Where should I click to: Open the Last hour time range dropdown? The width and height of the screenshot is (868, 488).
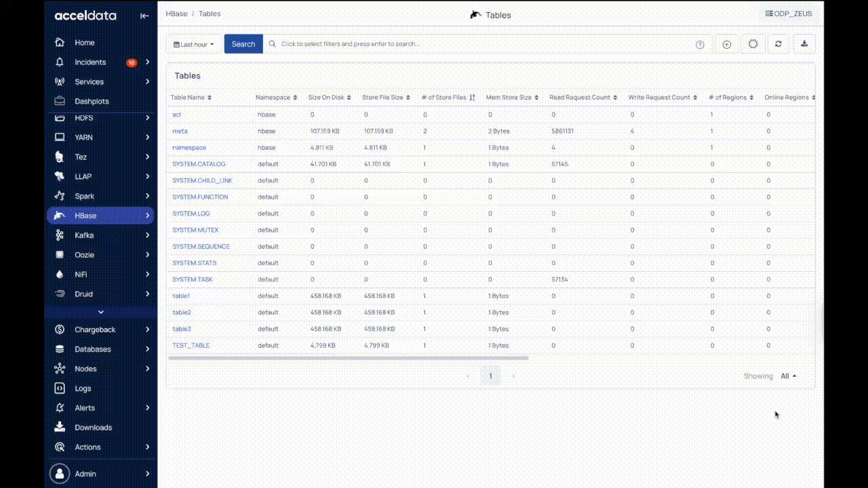click(194, 44)
